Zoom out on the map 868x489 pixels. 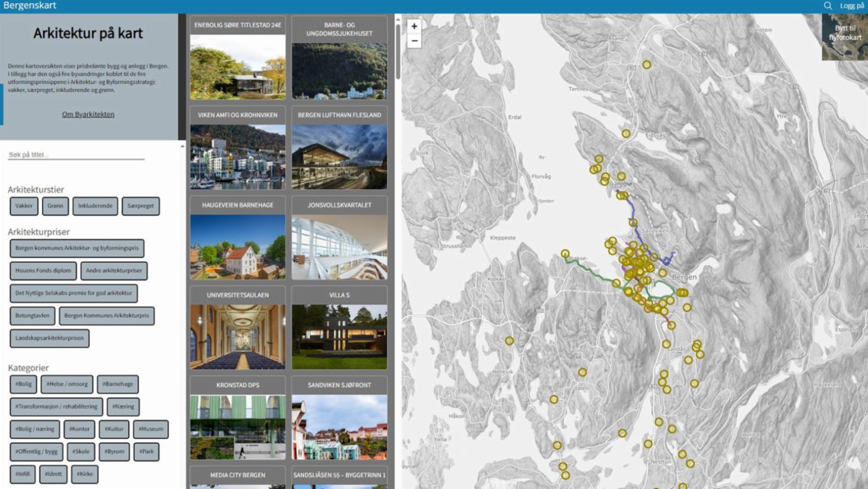(x=414, y=42)
